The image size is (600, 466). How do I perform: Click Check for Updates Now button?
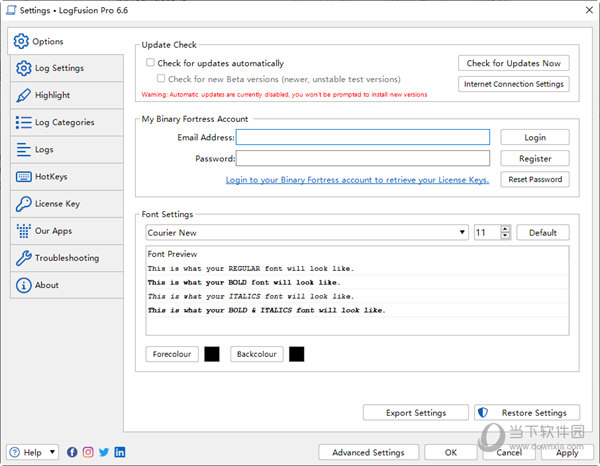514,63
